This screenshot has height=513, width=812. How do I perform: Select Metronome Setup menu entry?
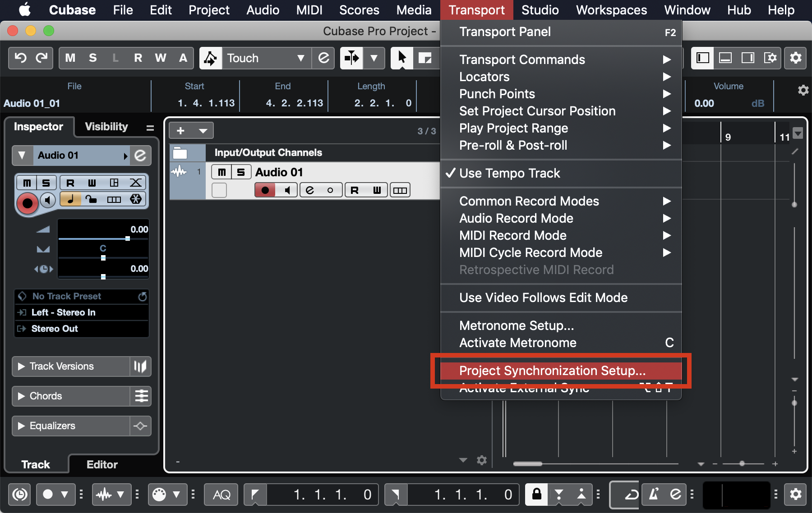click(x=561, y=326)
